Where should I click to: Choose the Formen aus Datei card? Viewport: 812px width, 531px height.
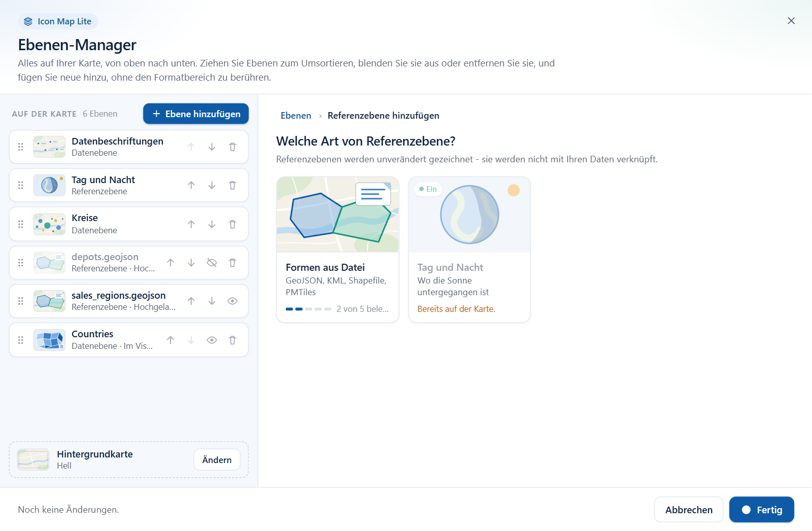[337, 250]
